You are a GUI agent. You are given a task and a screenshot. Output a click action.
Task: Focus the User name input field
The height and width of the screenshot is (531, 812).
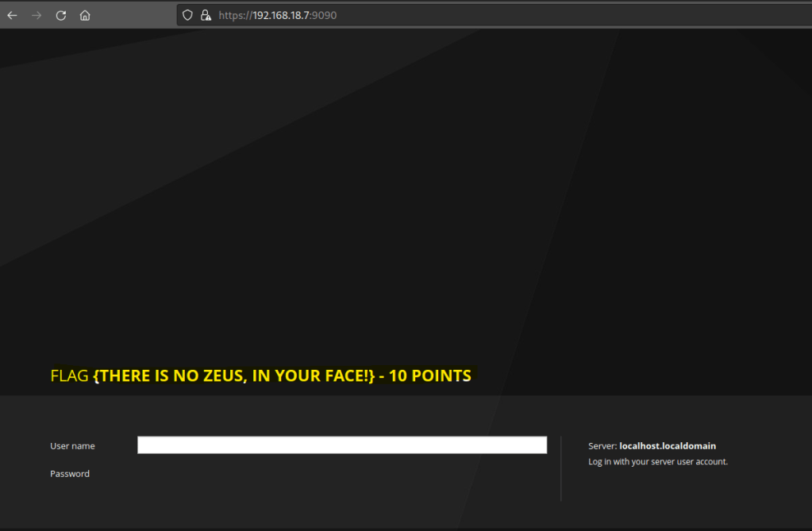341,445
